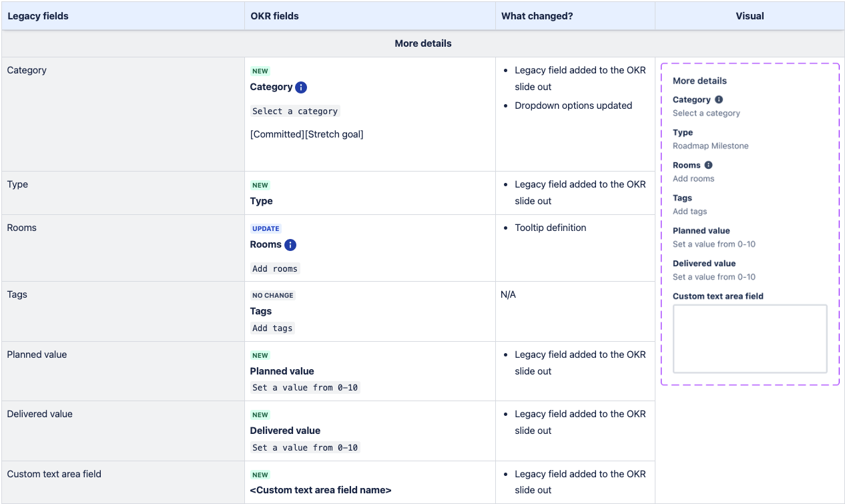Click 'Add tags' placeholder in the visual panel

[x=689, y=212]
